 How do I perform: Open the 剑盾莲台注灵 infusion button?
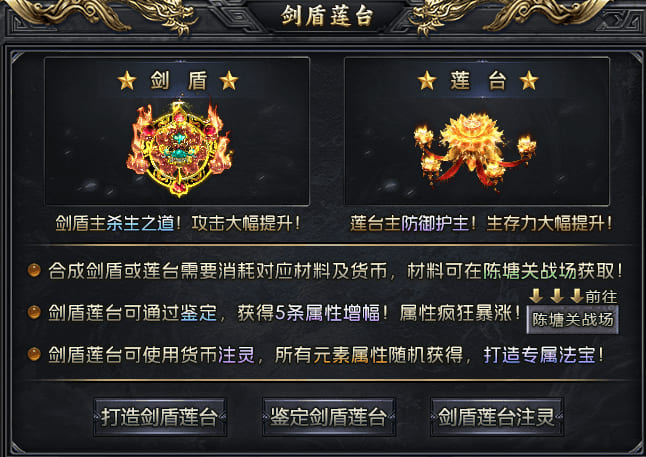point(496,417)
